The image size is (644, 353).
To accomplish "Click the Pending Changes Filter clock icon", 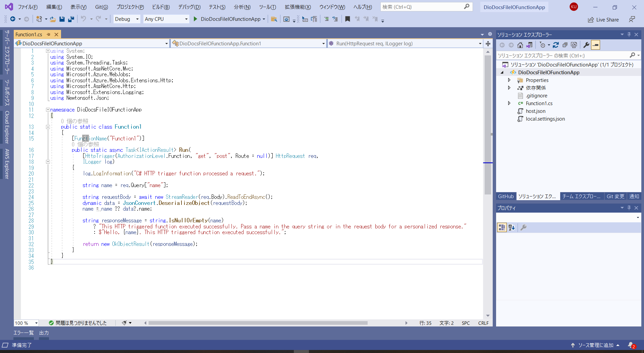I will coord(542,45).
